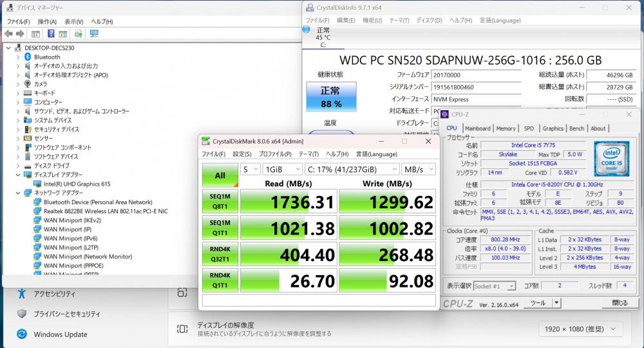Click the システム デバイス category icon
The image size is (644, 348).
(x=28, y=120)
